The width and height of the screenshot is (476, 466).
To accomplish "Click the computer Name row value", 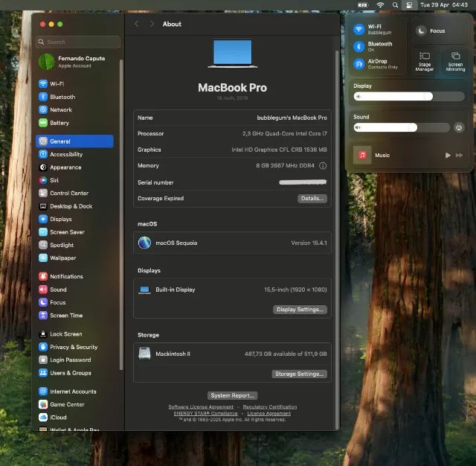I will (292, 118).
